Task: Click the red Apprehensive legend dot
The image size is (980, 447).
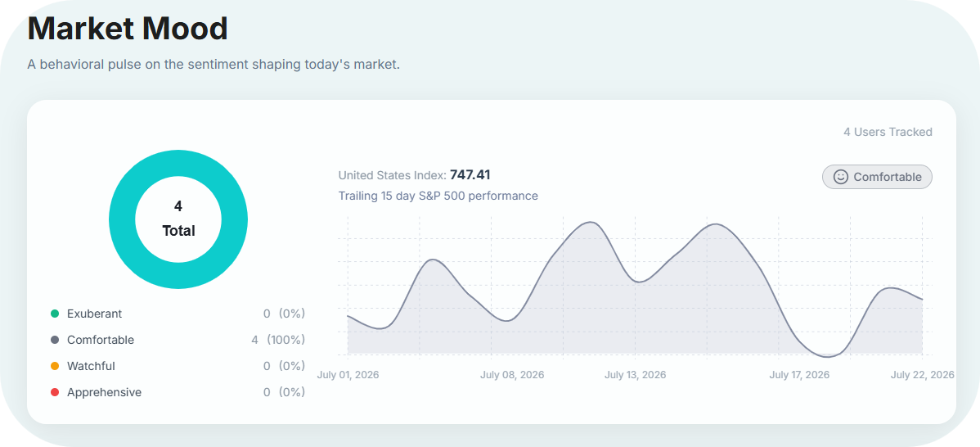Action: click(54, 392)
